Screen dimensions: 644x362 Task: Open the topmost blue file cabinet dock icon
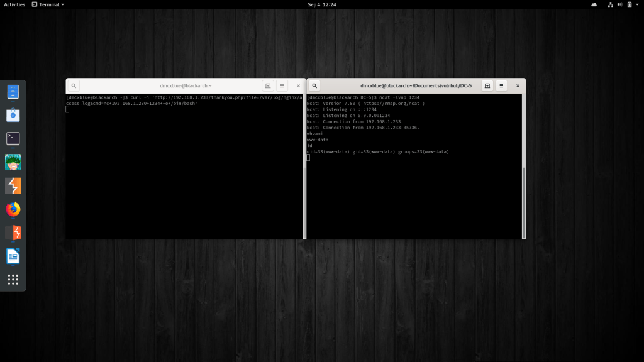pyautogui.click(x=13, y=92)
